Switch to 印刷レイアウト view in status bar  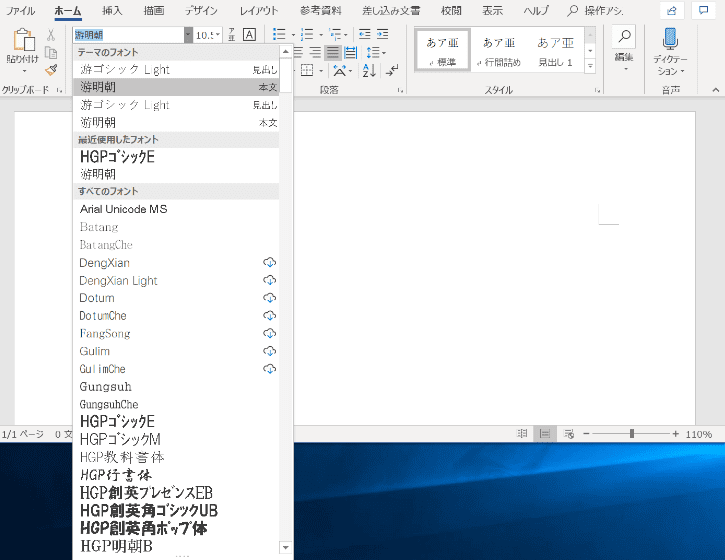point(545,434)
